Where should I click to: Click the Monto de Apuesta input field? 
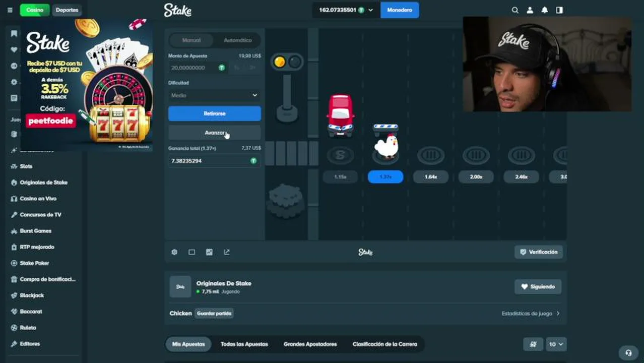198,68
